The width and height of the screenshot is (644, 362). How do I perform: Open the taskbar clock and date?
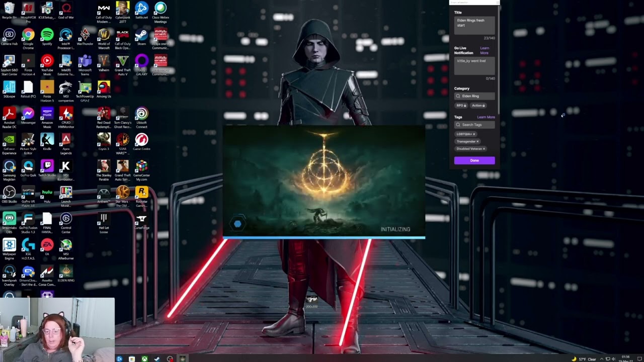[626, 359]
